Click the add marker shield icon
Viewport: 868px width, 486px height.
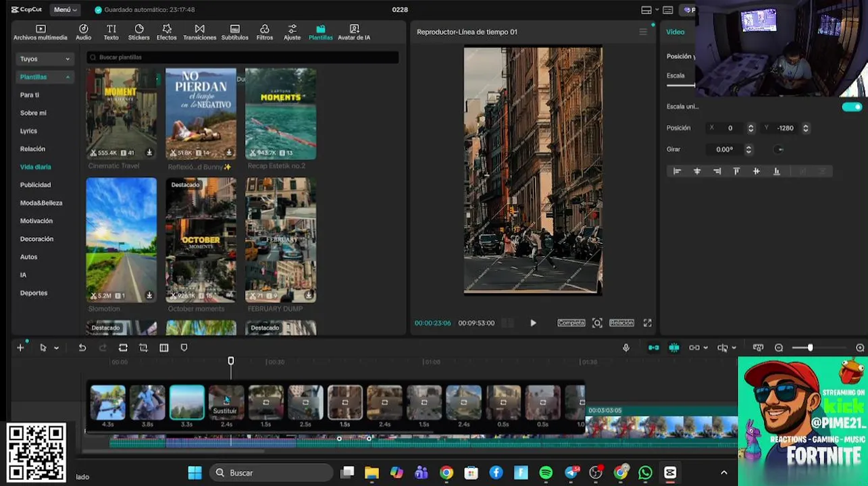point(184,348)
